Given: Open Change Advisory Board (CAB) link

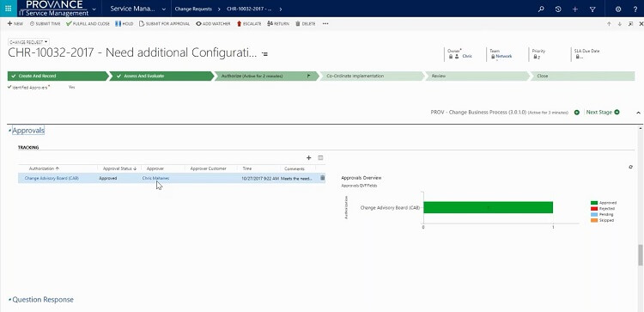Looking at the screenshot, I should pyautogui.click(x=52, y=179).
